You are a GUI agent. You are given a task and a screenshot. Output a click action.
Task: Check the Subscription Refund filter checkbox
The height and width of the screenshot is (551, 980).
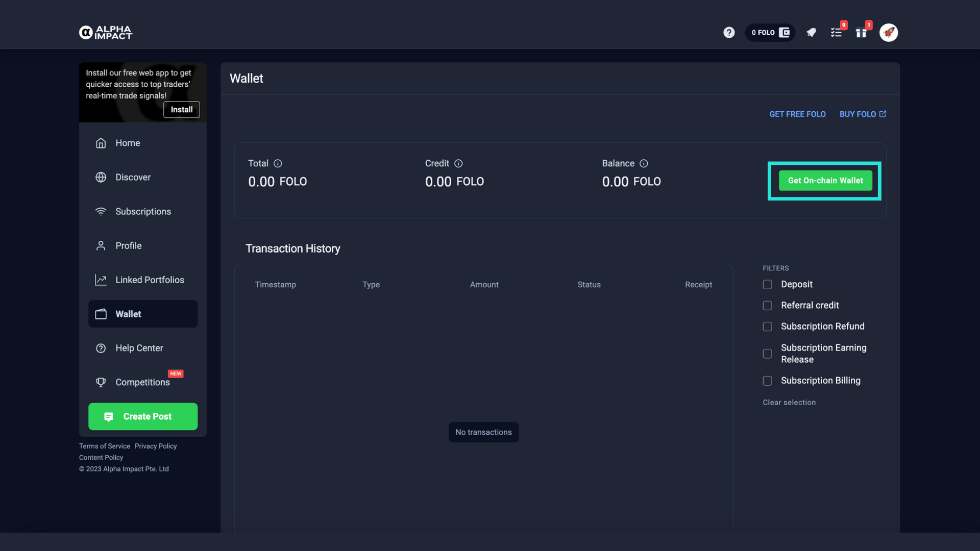(767, 327)
